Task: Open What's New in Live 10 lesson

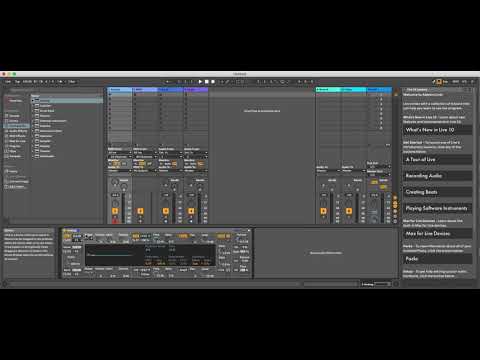Action: (x=437, y=130)
